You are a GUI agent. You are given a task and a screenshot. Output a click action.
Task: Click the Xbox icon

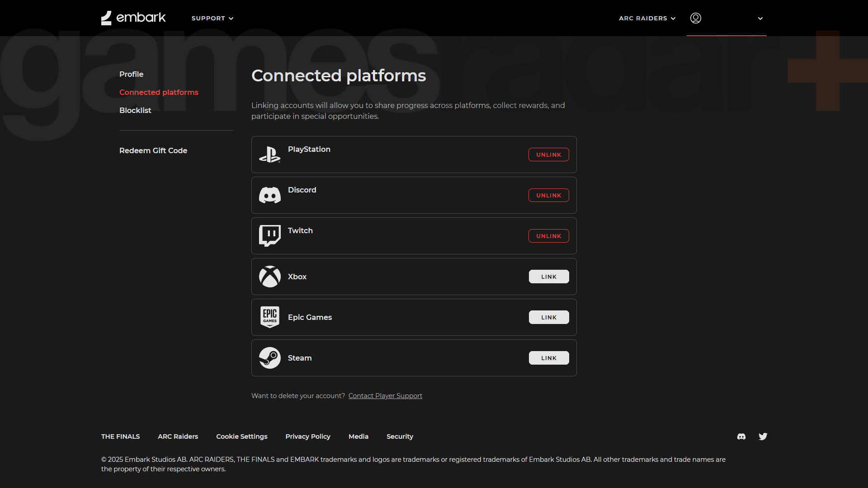tap(270, 276)
